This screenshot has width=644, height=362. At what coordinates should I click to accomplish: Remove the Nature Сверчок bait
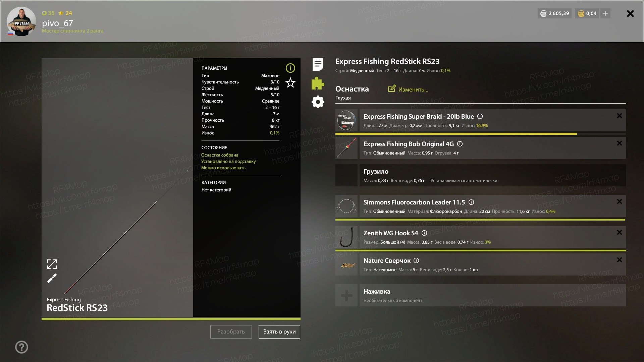click(619, 260)
